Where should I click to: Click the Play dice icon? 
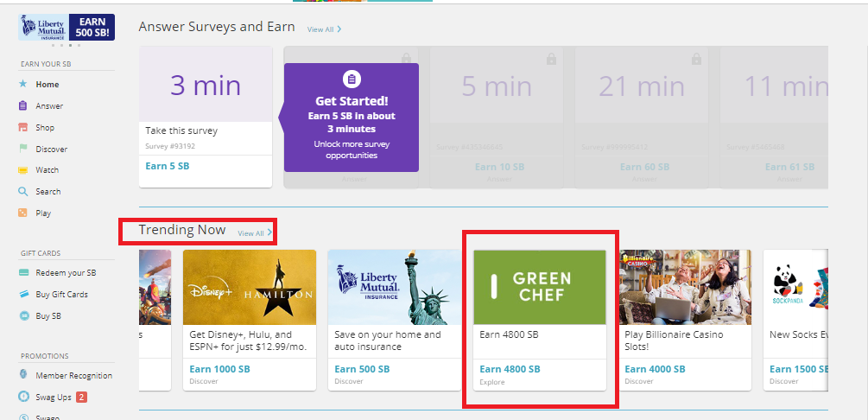pos(22,213)
